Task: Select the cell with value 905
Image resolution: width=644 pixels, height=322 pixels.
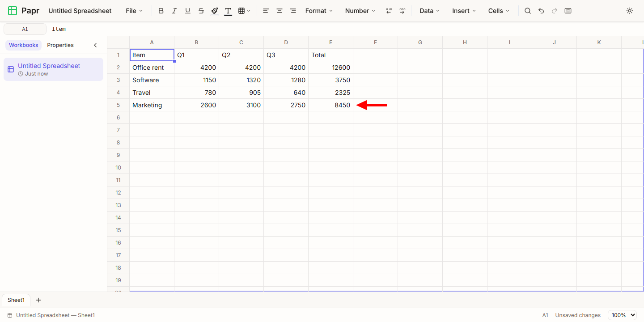Action: [x=241, y=93]
